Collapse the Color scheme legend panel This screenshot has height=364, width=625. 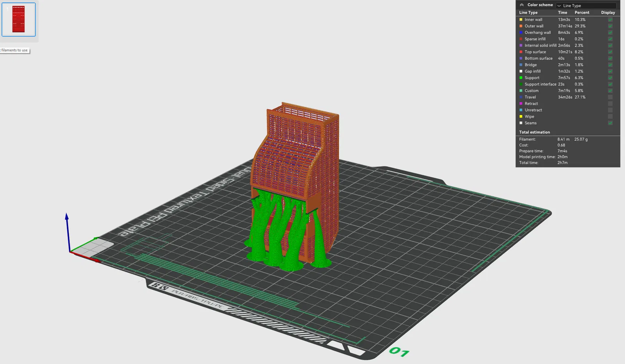point(521,5)
